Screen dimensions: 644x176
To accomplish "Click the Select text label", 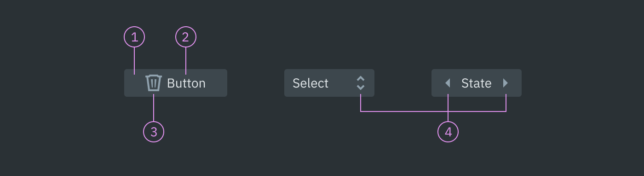I will (310, 83).
